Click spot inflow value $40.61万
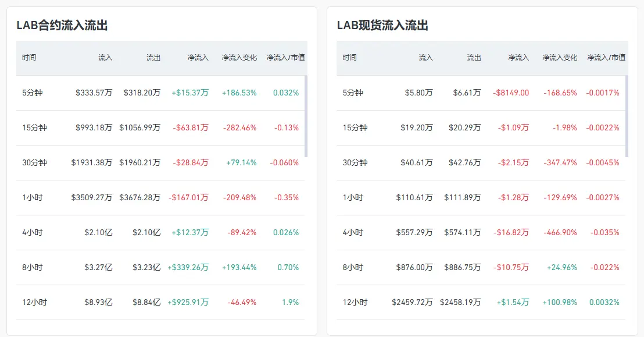 417,162
